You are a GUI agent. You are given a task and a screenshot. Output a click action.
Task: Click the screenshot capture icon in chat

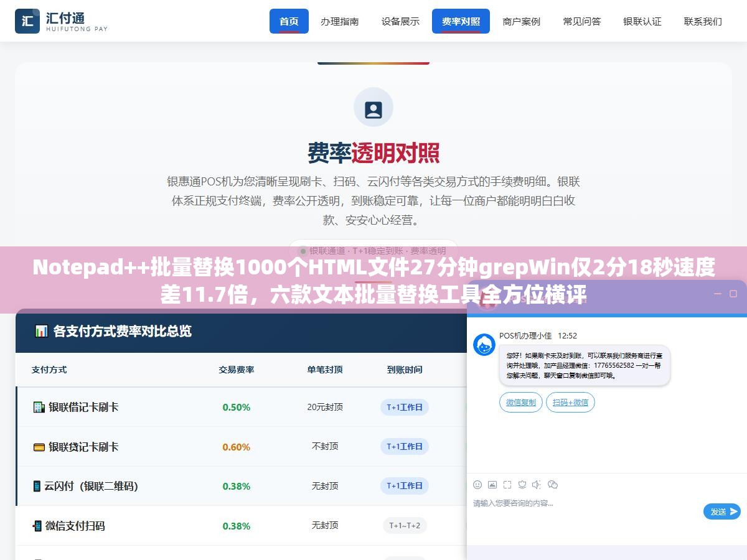click(507, 485)
